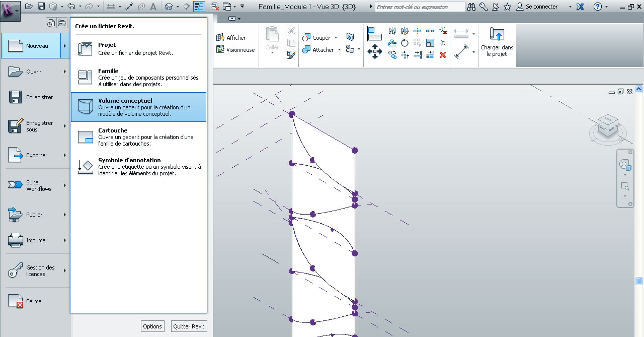Open the default 3D view house icon
Screen dimensions: 644x337
pyautogui.click(x=169, y=7)
